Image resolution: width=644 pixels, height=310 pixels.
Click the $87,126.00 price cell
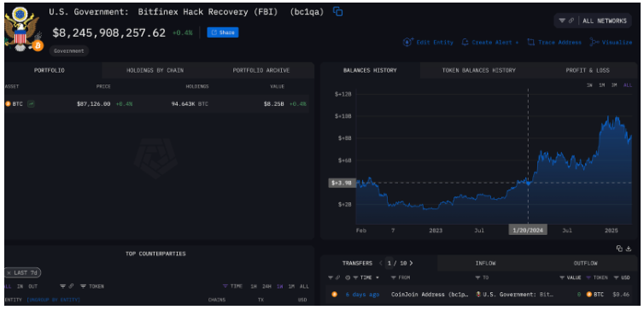point(93,104)
